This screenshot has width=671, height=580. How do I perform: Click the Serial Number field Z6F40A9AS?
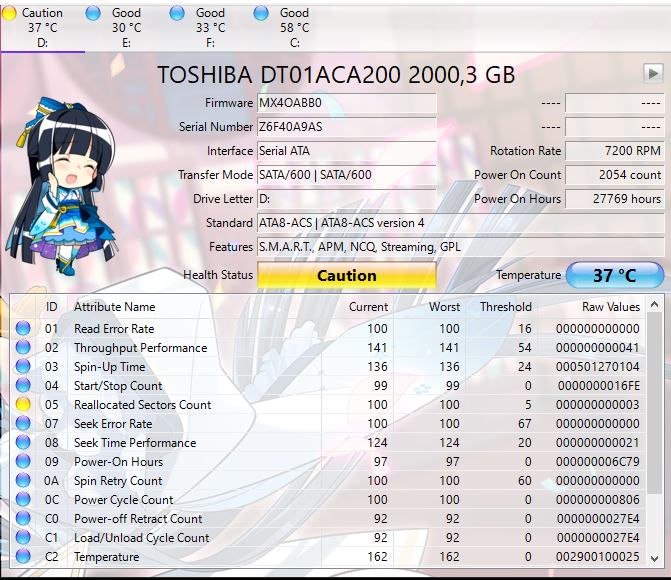[347, 127]
